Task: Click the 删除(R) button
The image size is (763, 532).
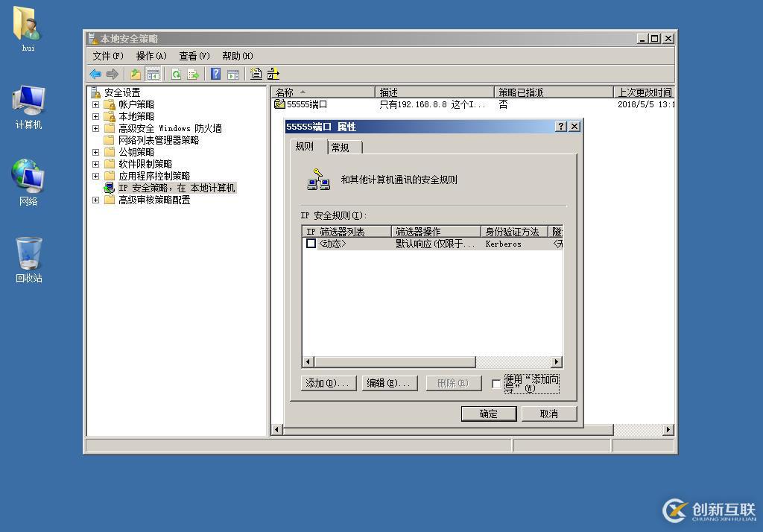Action: pos(454,383)
